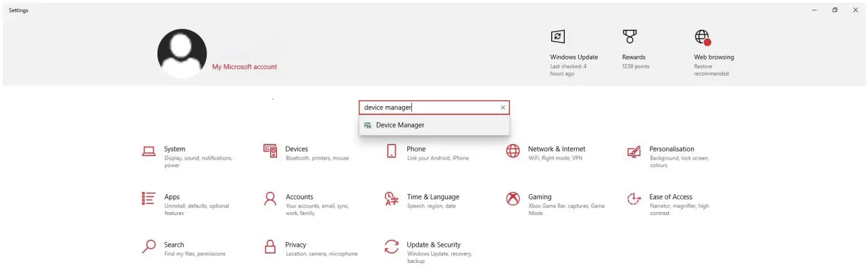The height and width of the screenshot is (271, 868).
Task: Open the Ease of Access title
Action: (x=671, y=197)
